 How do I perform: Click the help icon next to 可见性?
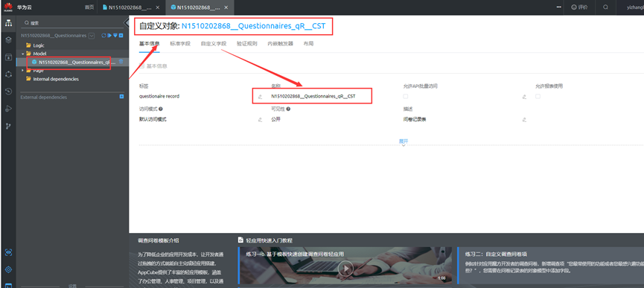click(x=288, y=109)
